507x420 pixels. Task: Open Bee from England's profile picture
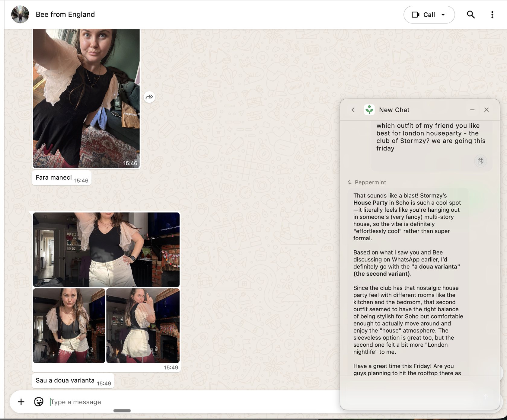coord(20,14)
